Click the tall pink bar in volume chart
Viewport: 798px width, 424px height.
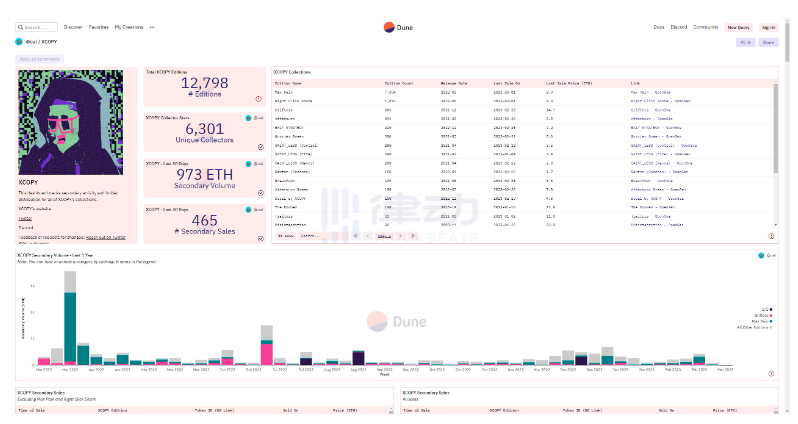pyautogui.click(x=267, y=354)
